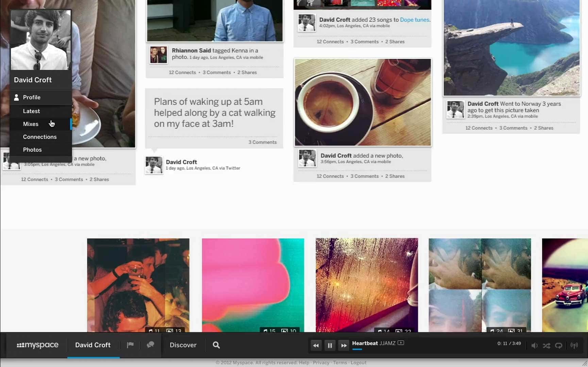Viewport: 588px width, 367px height.
Task: Open the Discover section
Action: pyautogui.click(x=183, y=345)
